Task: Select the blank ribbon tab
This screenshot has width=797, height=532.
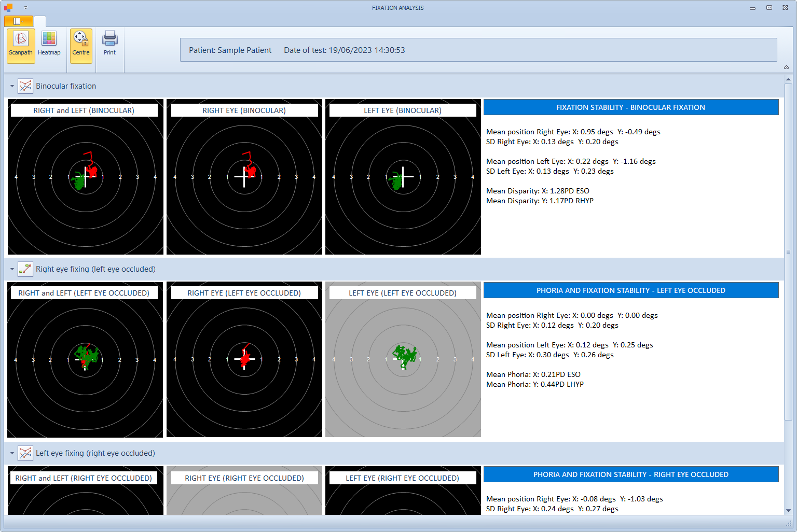Action: coord(40,21)
